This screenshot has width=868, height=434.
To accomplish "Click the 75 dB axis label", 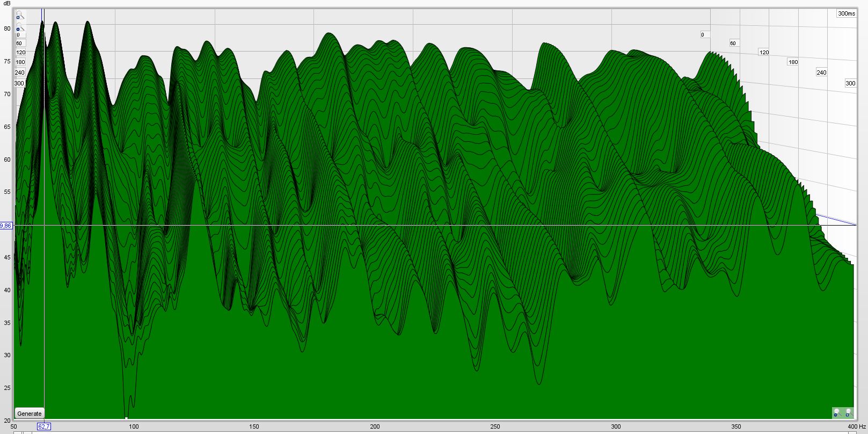I will 7,61.
